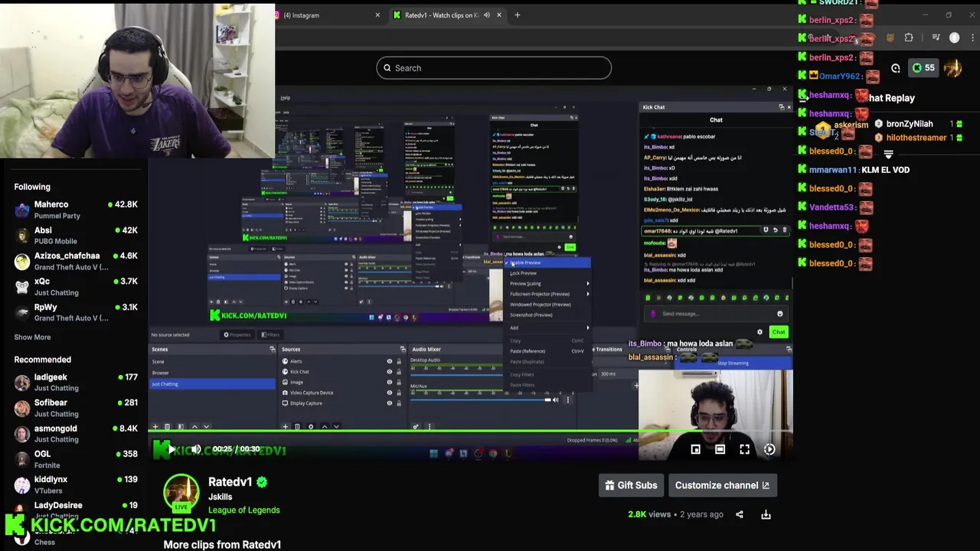This screenshot has width=980, height=551.
Task: Share the clip via the share icon
Action: point(740,514)
